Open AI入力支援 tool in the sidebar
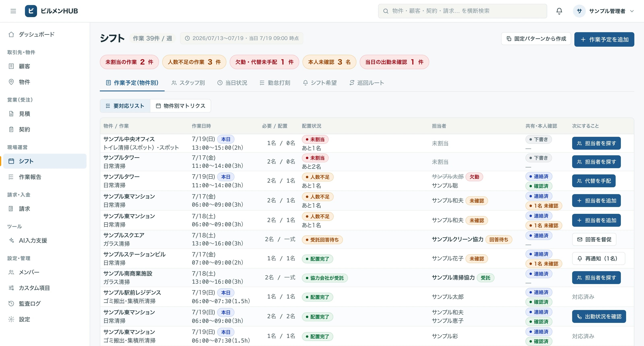The height and width of the screenshot is (346, 644). tap(45, 240)
